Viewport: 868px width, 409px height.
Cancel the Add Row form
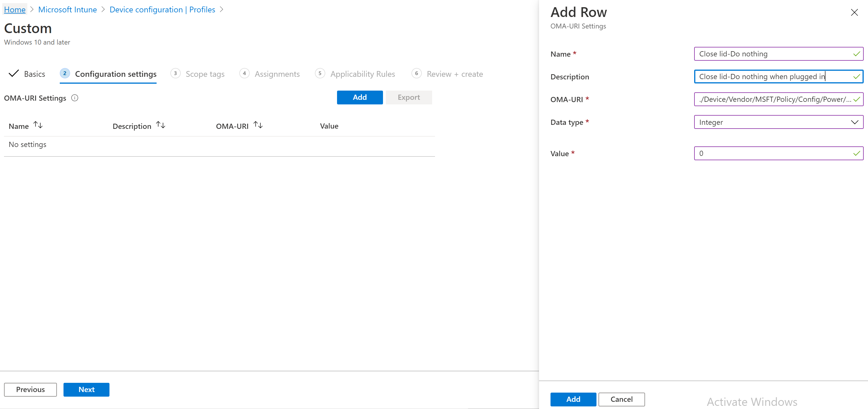(621, 399)
